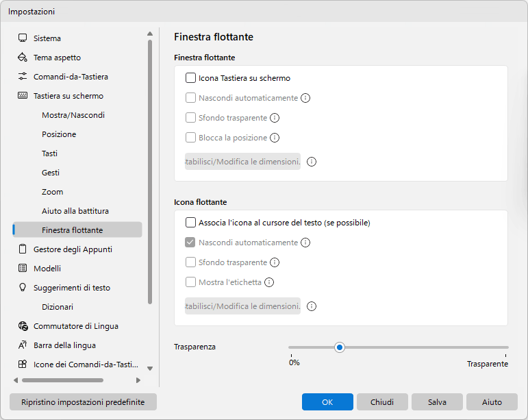This screenshot has width=528, height=420.
Task: Click sidebar scroll up arrow
Action: (x=150, y=34)
